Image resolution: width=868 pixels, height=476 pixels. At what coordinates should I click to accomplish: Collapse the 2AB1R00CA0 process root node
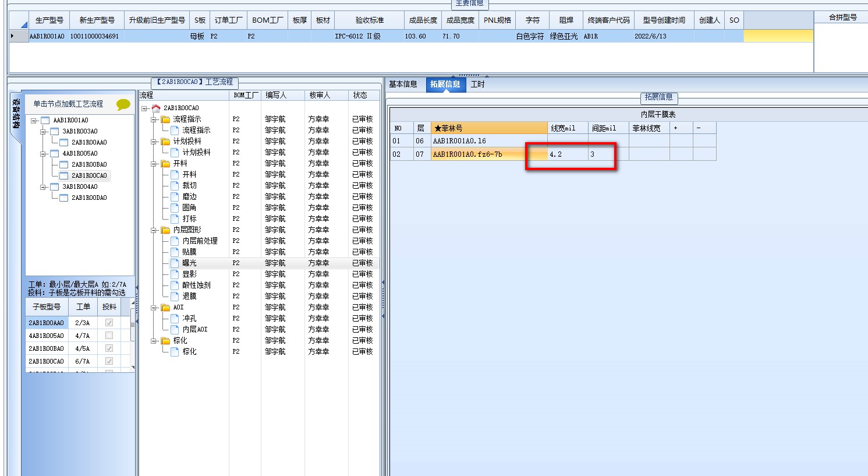144,108
